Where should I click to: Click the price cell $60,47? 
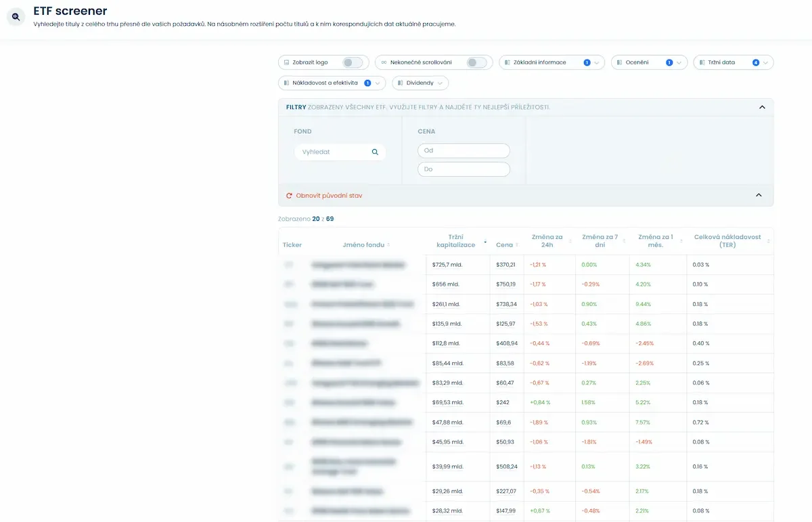pos(505,383)
